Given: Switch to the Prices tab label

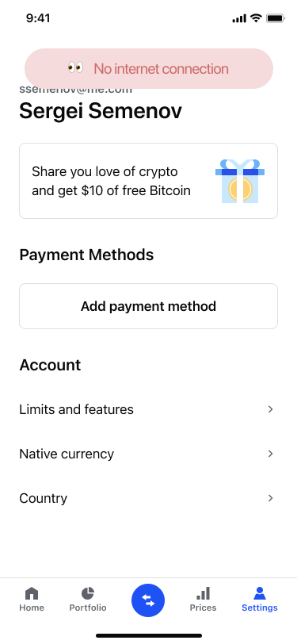Looking at the screenshot, I should [x=203, y=608].
